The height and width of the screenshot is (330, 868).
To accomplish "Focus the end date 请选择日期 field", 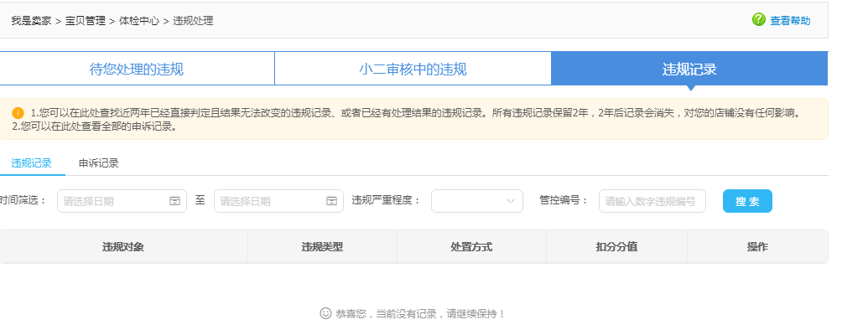I will coord(278,201).
